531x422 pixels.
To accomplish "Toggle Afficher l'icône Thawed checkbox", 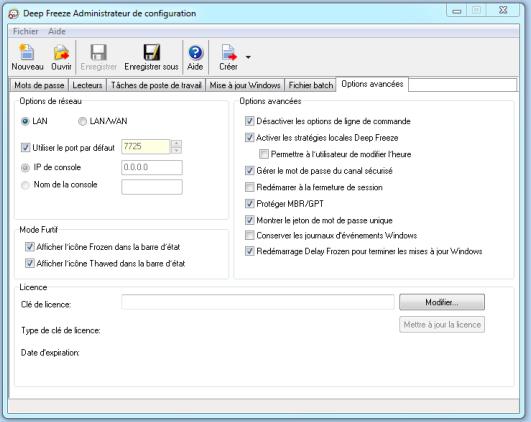I will (30, 263).
